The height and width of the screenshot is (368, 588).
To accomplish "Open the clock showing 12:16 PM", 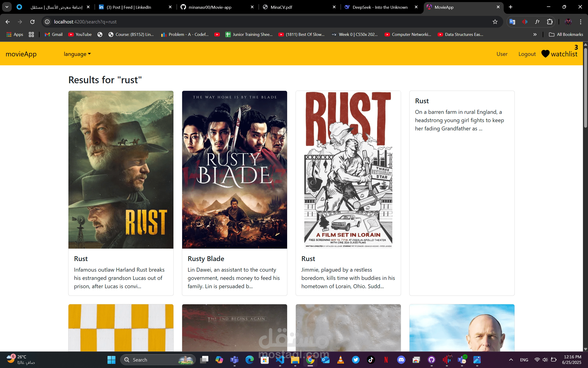I will point(572,360).
